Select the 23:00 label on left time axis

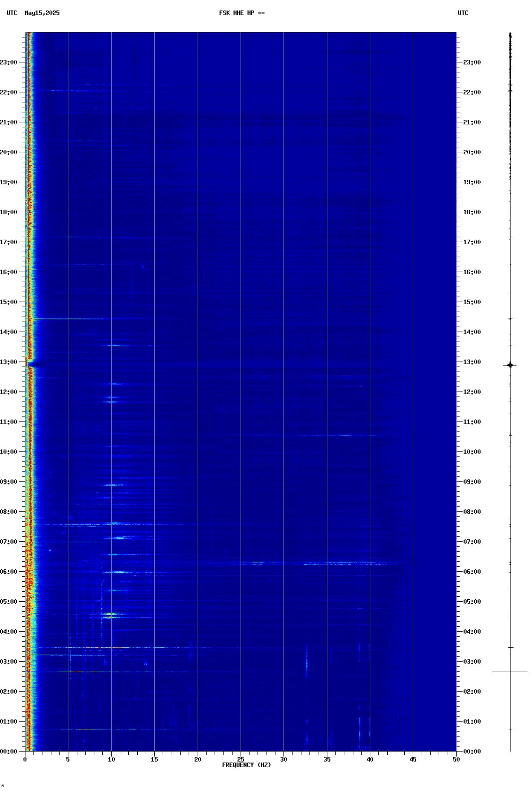coord(8,62)
